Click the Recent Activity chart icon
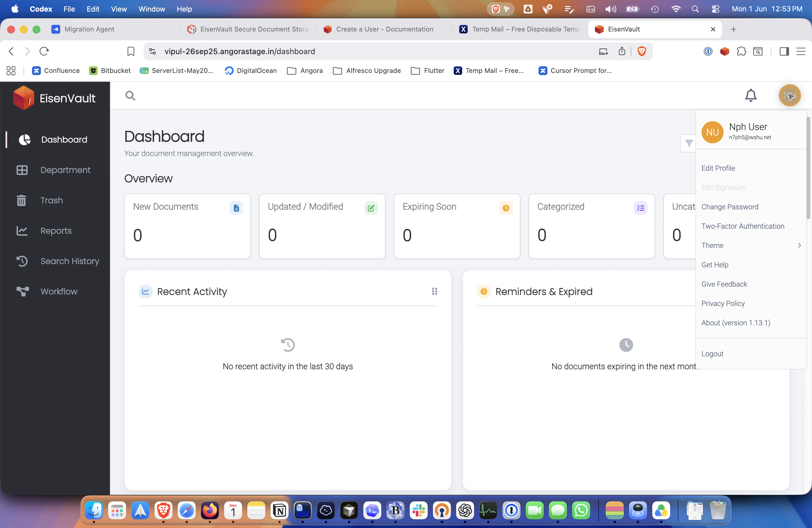 click(x=145, y=291)
